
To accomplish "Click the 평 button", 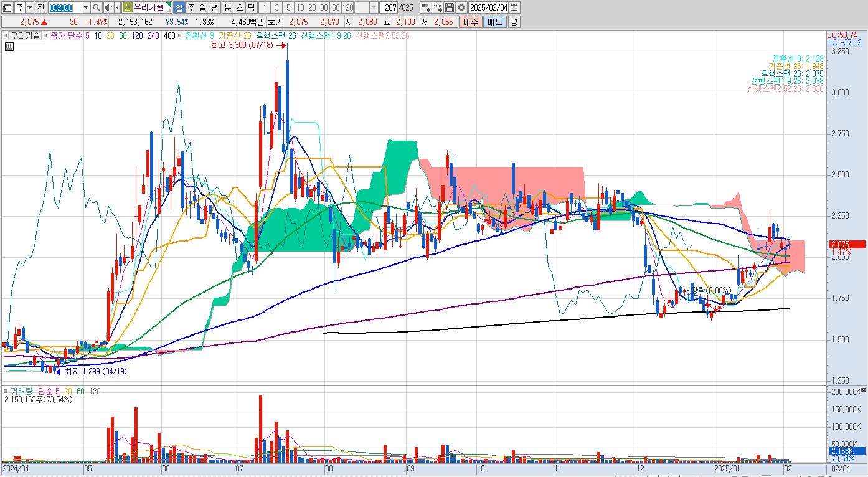I will point(514,22).
